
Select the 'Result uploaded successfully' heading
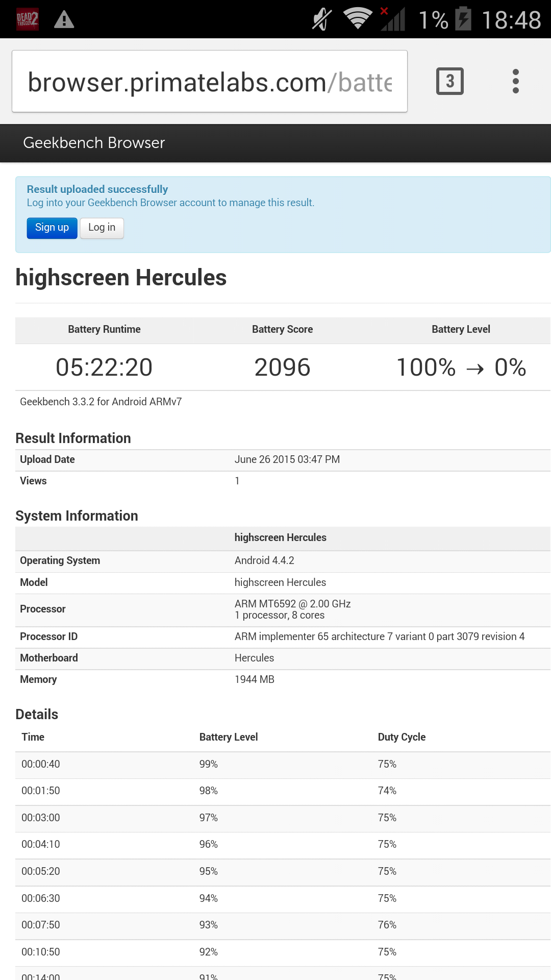coord(97,189)
